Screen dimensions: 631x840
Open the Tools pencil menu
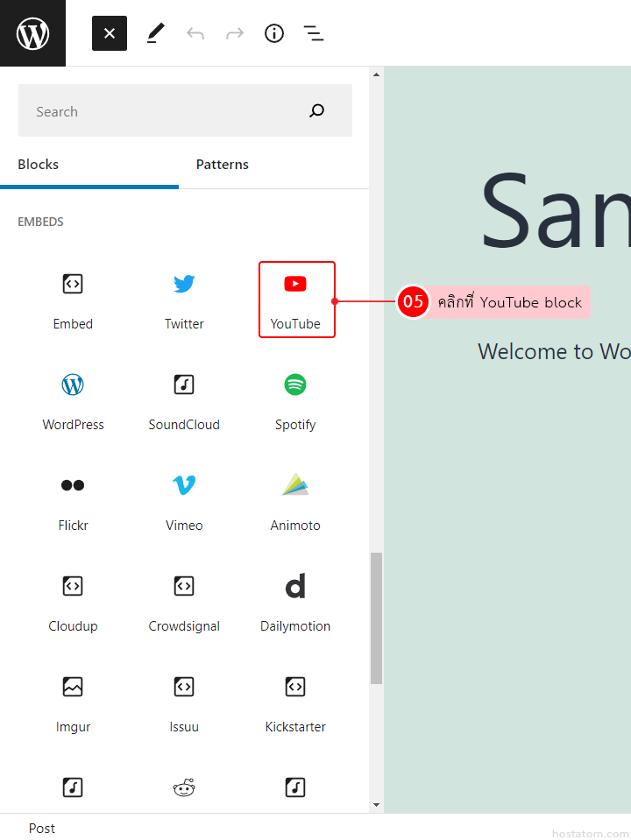pos(155,33)
